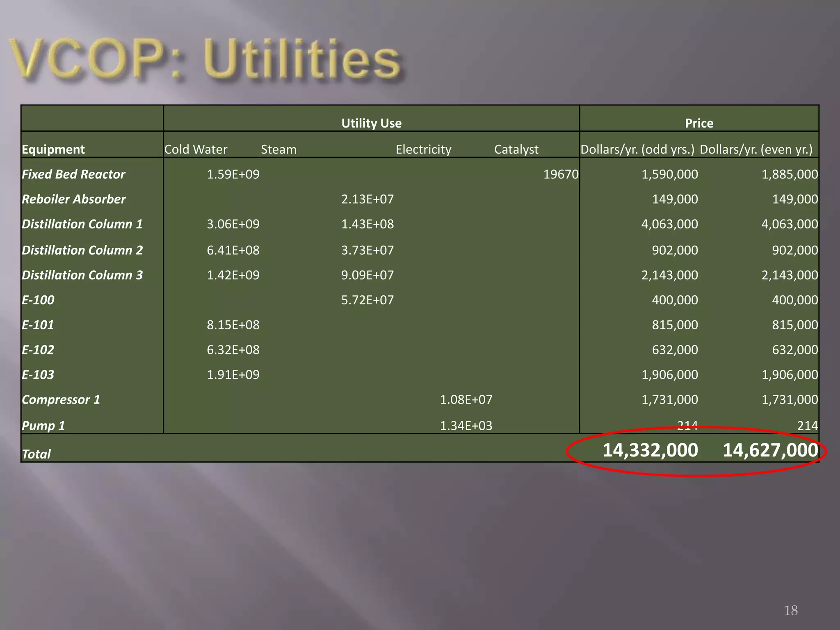Click the Cold Water column label
This screenshot has height=630, width=840.
[196, 149]
